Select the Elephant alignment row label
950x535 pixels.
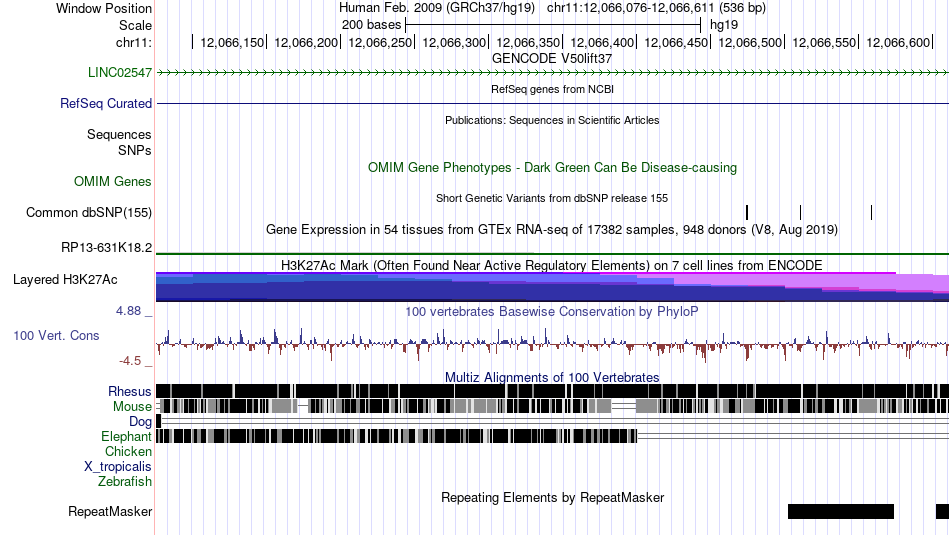(x=126, y=437)
